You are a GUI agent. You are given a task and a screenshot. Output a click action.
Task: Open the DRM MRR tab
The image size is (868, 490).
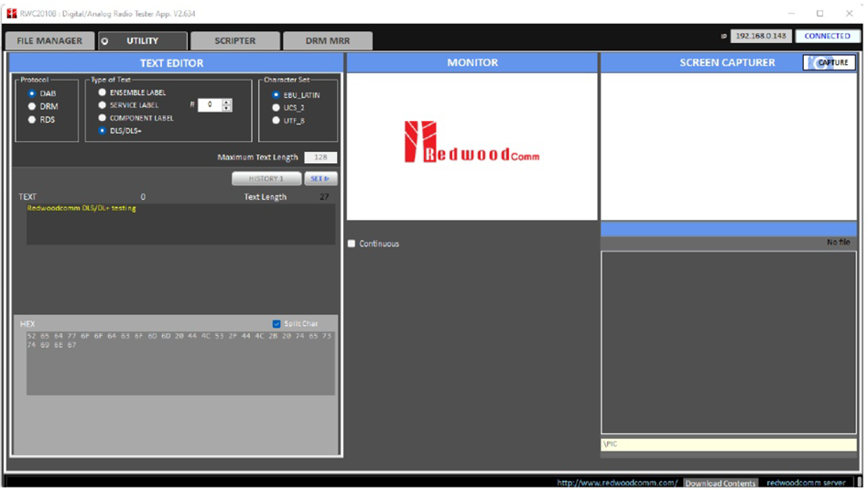click(328, 41)
